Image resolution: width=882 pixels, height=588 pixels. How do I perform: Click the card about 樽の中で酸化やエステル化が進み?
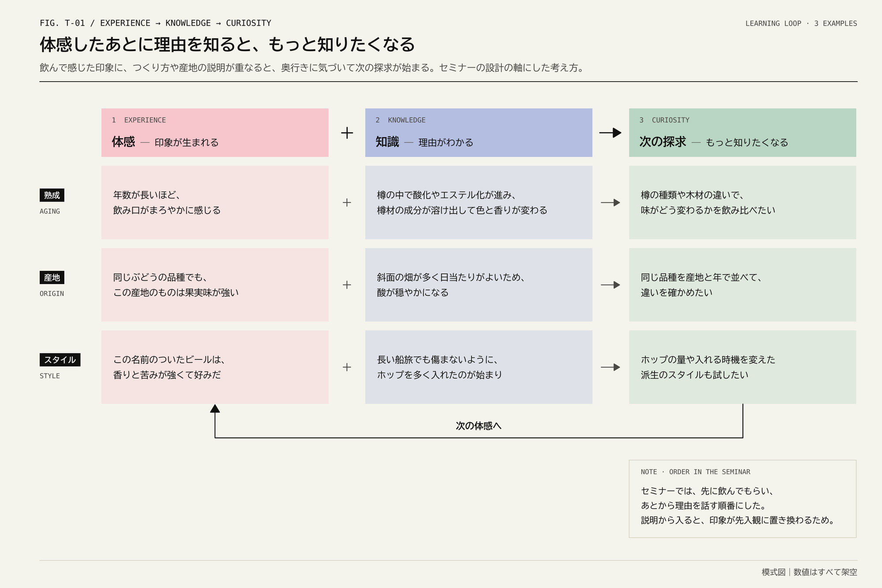(x=478, y=202)
